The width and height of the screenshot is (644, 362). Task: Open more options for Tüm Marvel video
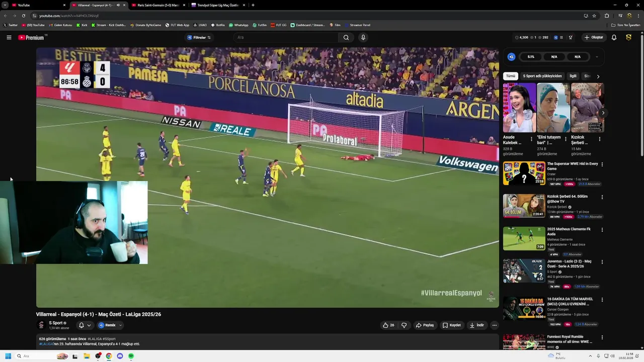[x=602, y=300]
